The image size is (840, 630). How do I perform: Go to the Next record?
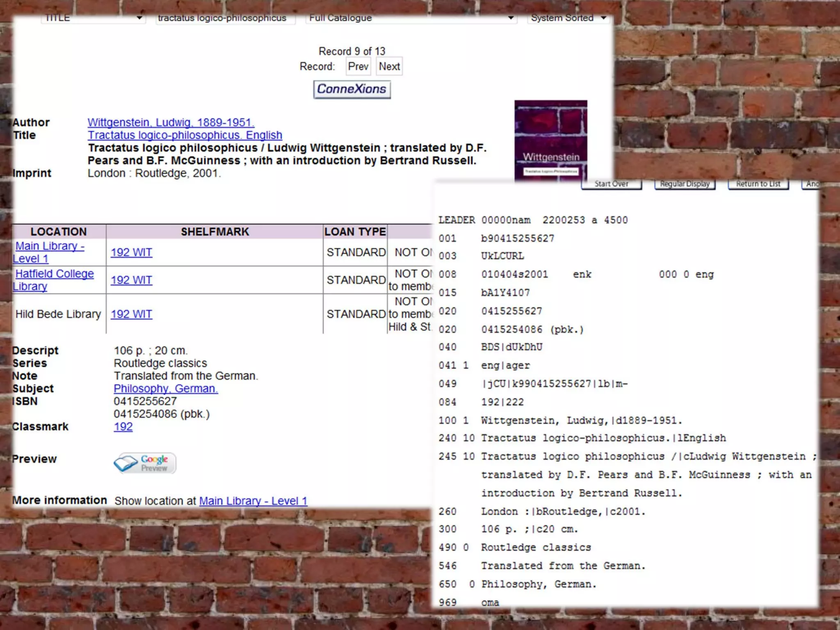(x=389, y=66)
